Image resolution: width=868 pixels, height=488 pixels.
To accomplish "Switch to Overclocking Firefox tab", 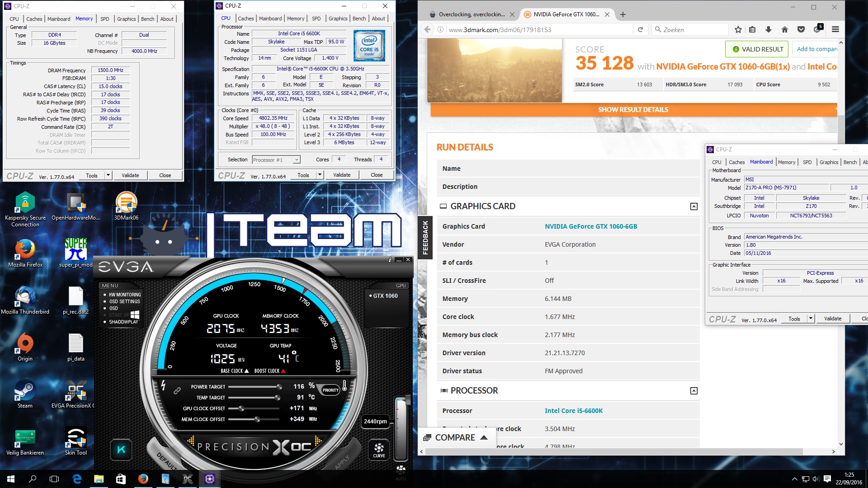I will tap(472, 14).
